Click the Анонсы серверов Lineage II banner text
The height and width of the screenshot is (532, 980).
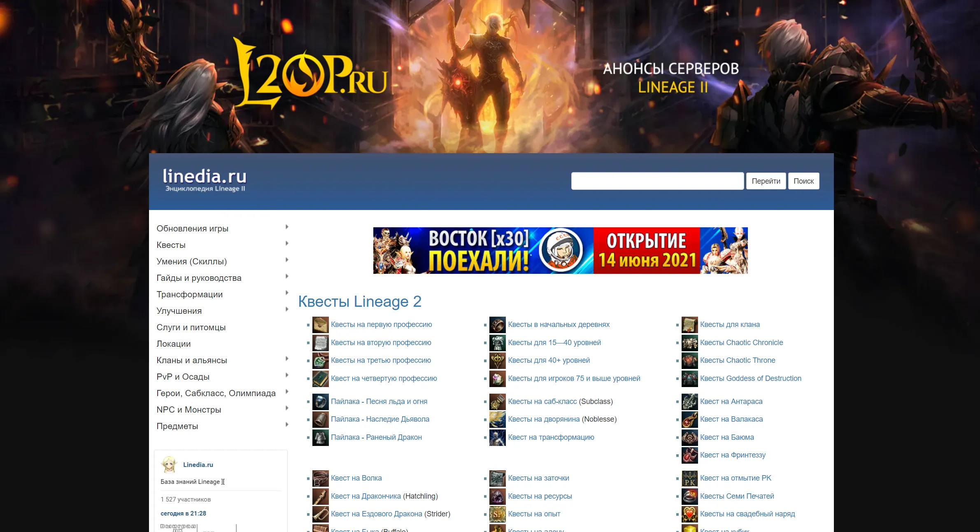(x=671, y=78)
